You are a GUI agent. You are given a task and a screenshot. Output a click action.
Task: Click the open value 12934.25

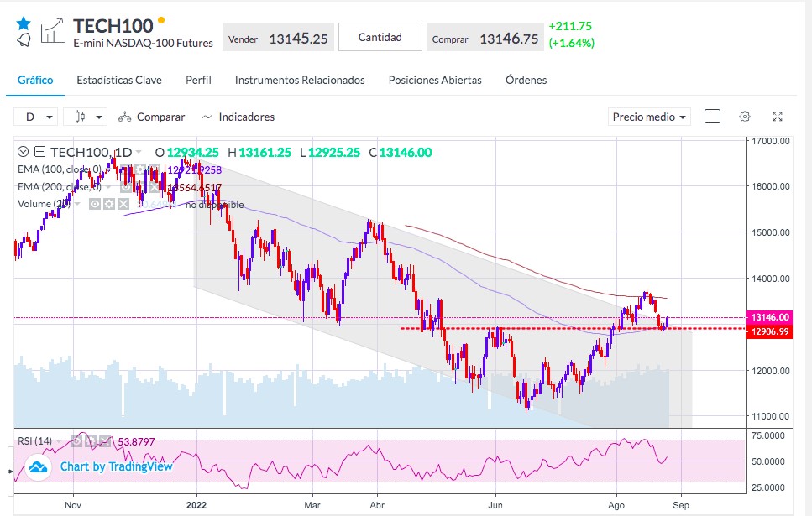point(192,153)
